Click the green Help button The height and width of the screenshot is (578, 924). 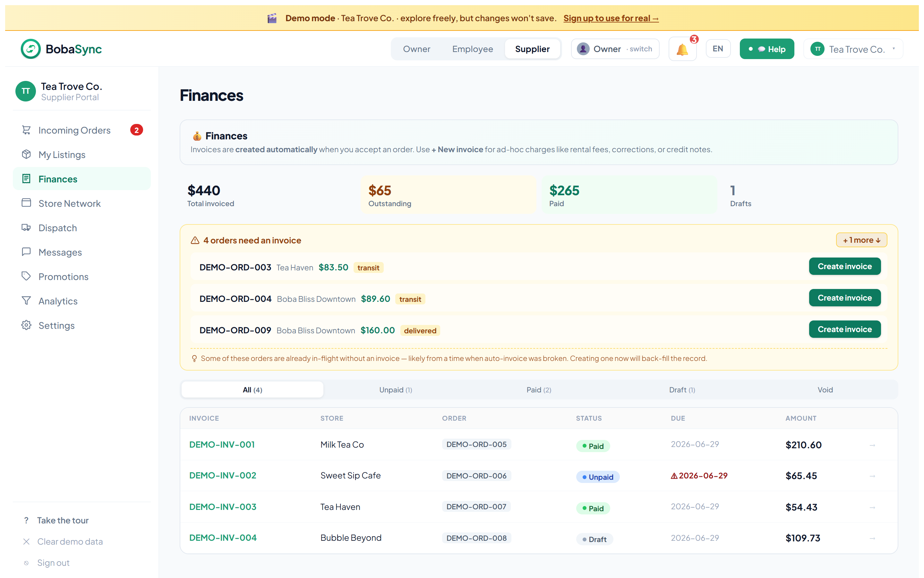pos(767,49)
